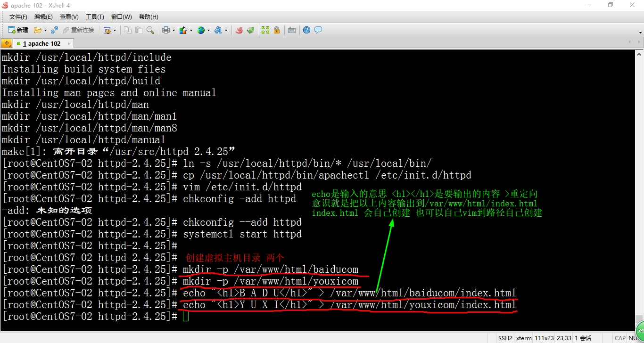Click the font icon
Image resolution: width=644 pixels, height=343 pixels.
[218, 30]
